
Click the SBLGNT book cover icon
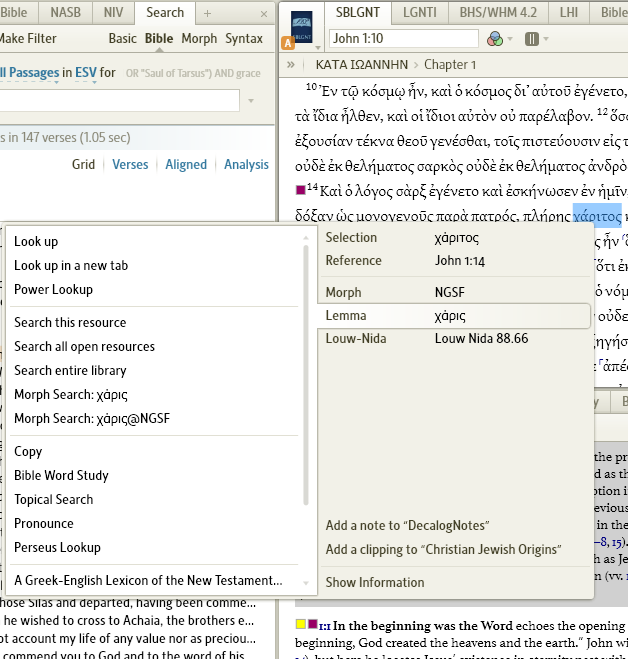(x=301, y=27)
